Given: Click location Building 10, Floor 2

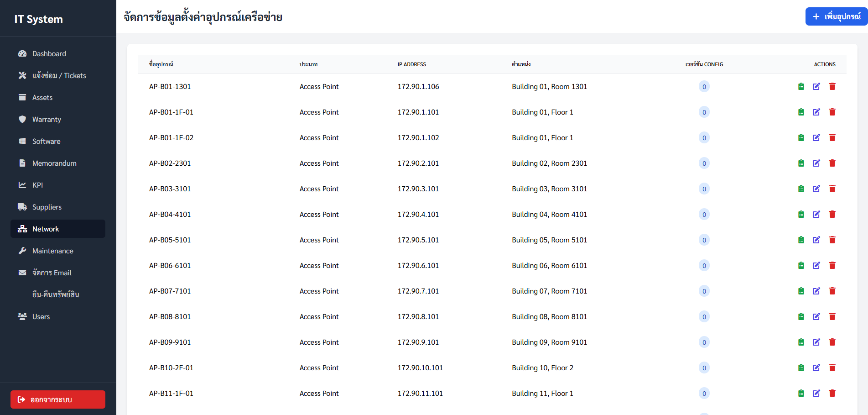Looking at the screenshot, I should point(543,368).
